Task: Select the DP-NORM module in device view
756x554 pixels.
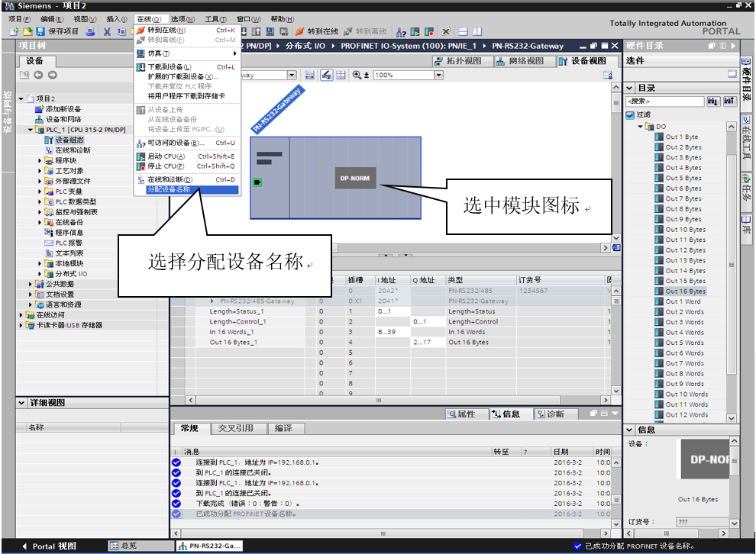Action: coord(355,179)
